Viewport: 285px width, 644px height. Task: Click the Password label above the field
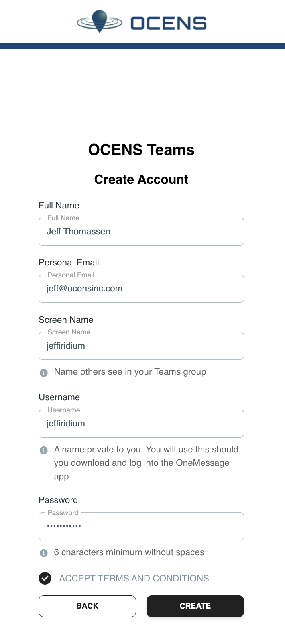pos(58,500)
